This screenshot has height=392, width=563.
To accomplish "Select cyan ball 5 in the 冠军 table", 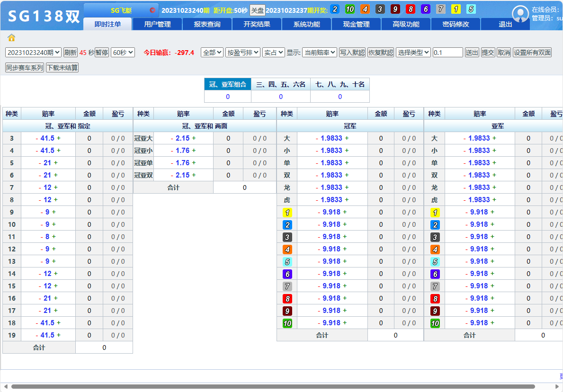I will point(287,262).
